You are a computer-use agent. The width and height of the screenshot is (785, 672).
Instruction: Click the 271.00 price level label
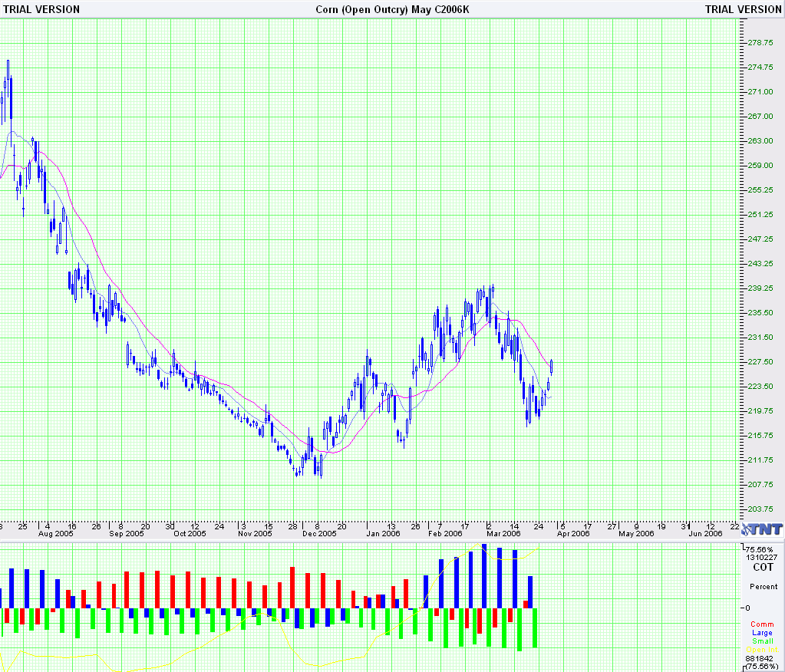(x=760, y=91)
